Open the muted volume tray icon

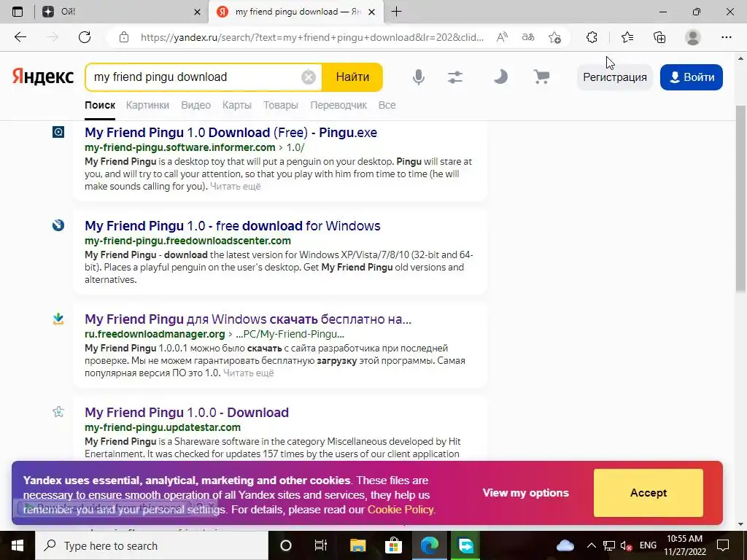coord(627,546)
